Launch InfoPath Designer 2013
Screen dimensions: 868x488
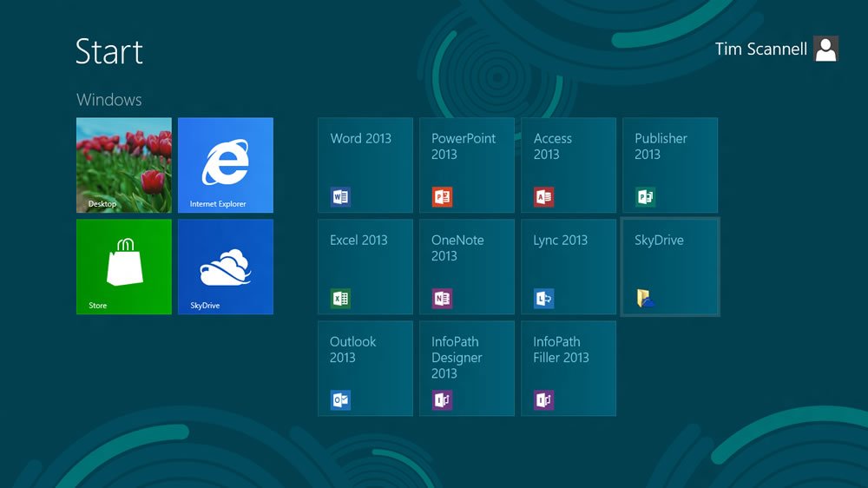467,368
